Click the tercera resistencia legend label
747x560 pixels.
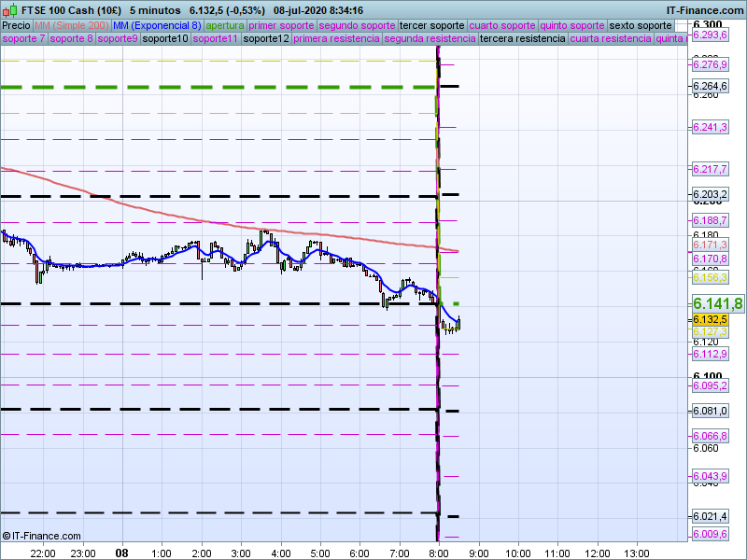click(522, 39)
